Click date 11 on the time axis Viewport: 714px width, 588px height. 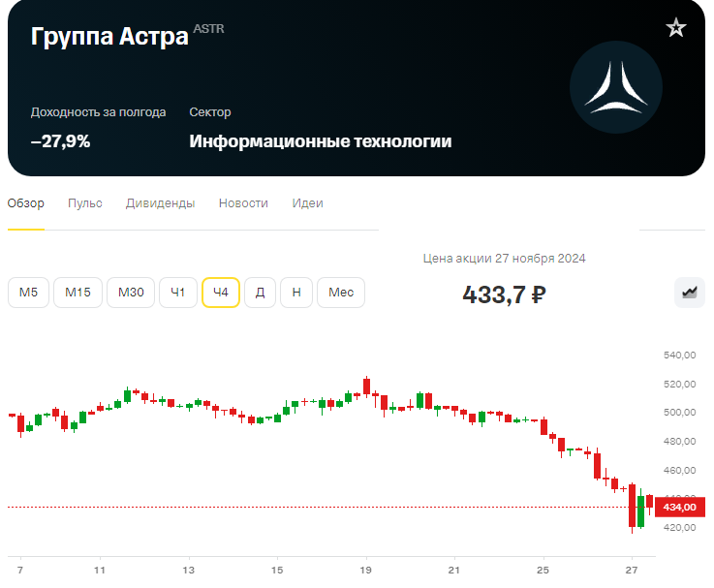(100, 570)
